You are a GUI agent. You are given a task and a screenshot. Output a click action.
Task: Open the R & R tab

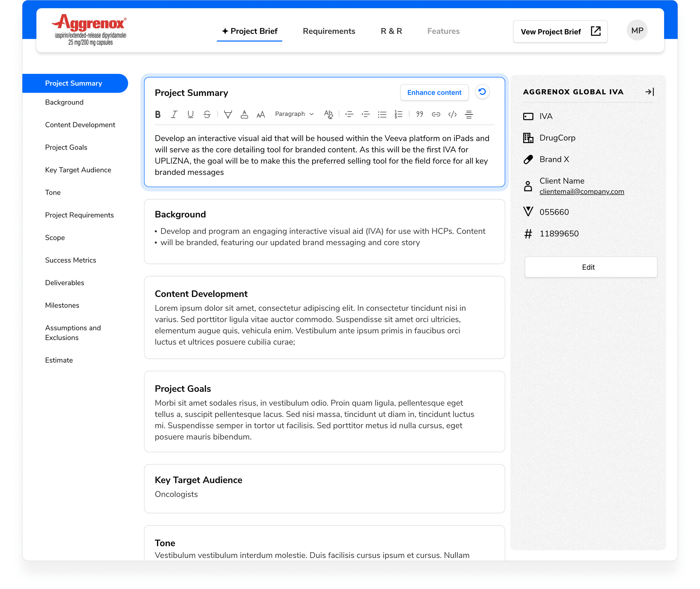[x=391, y=31]
